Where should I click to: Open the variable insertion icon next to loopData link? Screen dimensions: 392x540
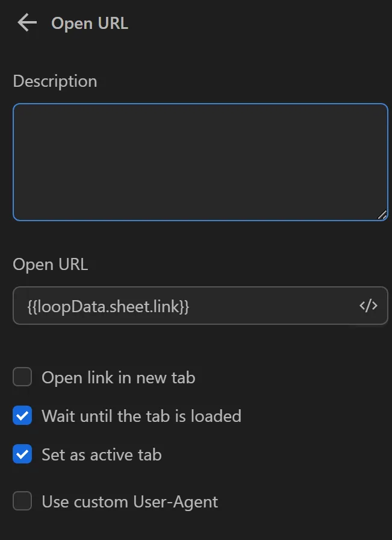(369, 306)
